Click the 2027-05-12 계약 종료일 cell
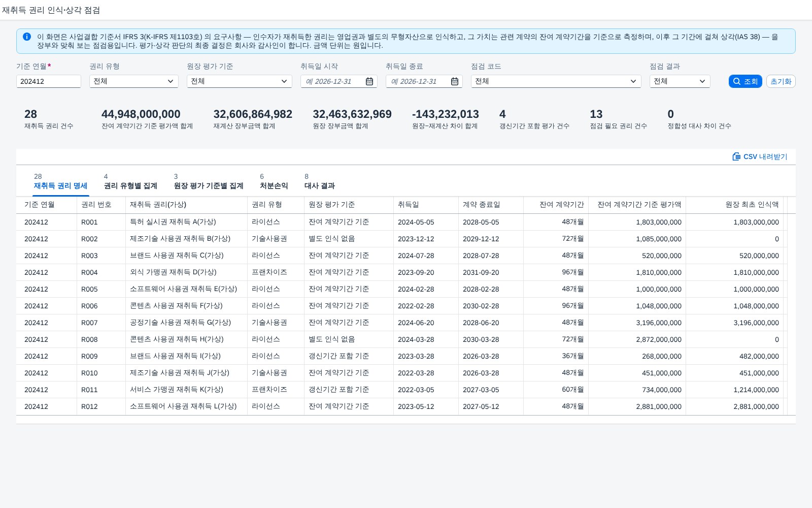 (x=491, y=406)
